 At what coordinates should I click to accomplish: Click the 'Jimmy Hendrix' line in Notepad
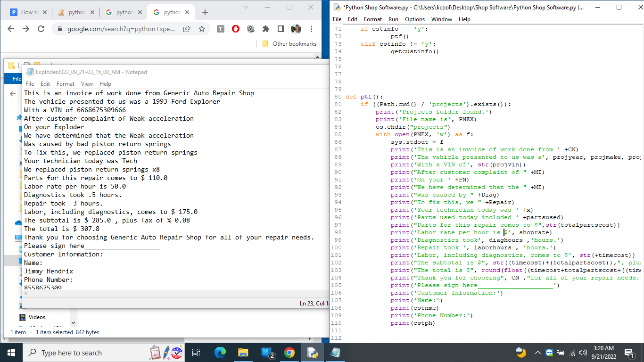pos(49,271)
